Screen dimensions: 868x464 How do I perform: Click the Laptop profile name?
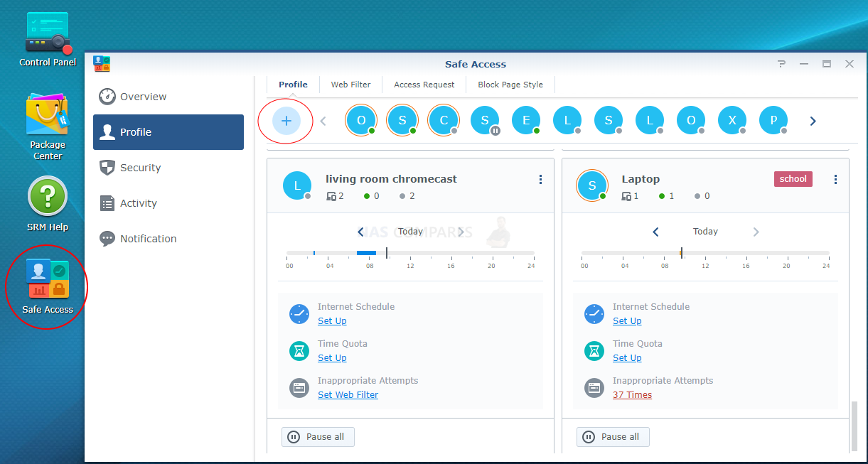click(641, 179)
